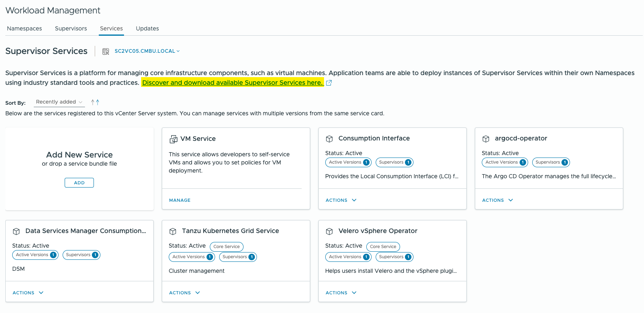
Task: Click the ADD button for new service
Action: [x=79, y=183]
